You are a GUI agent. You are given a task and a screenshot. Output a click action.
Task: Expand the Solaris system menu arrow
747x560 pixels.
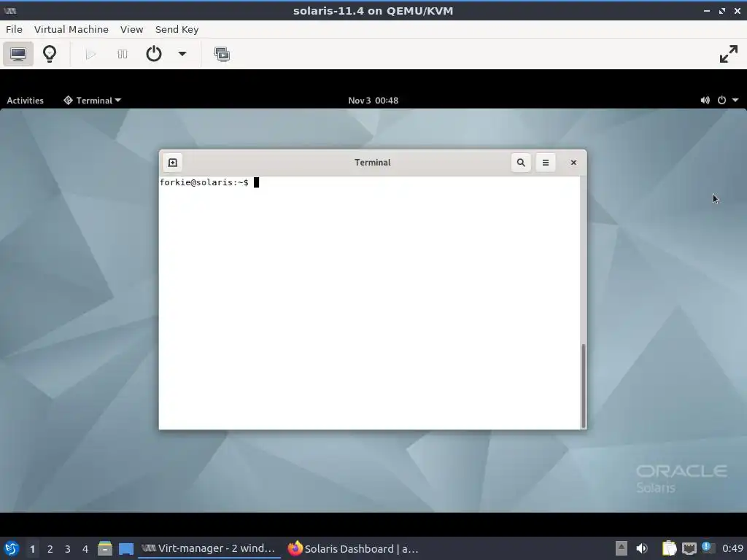(x=735, y=100)
